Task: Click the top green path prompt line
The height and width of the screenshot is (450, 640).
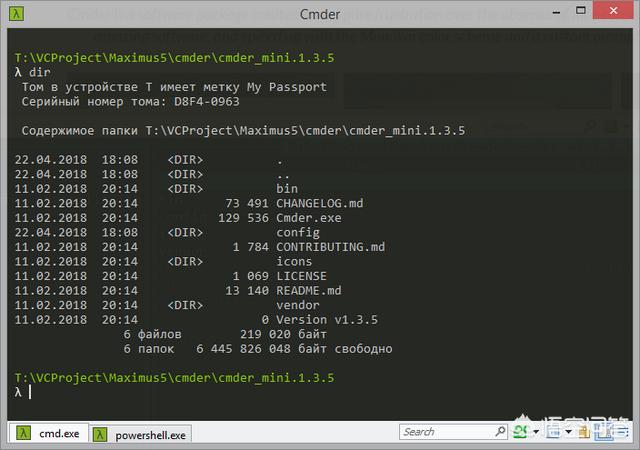Action: point(174,58)
